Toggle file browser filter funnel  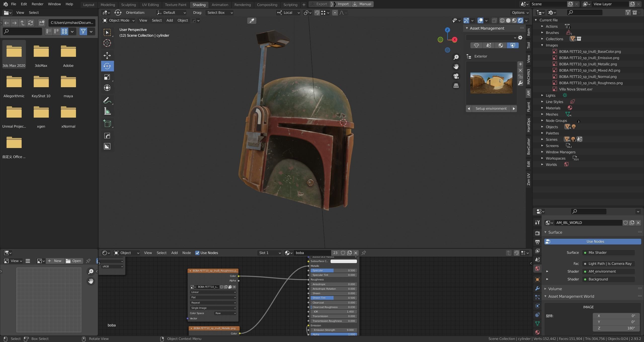pos(83,31)
